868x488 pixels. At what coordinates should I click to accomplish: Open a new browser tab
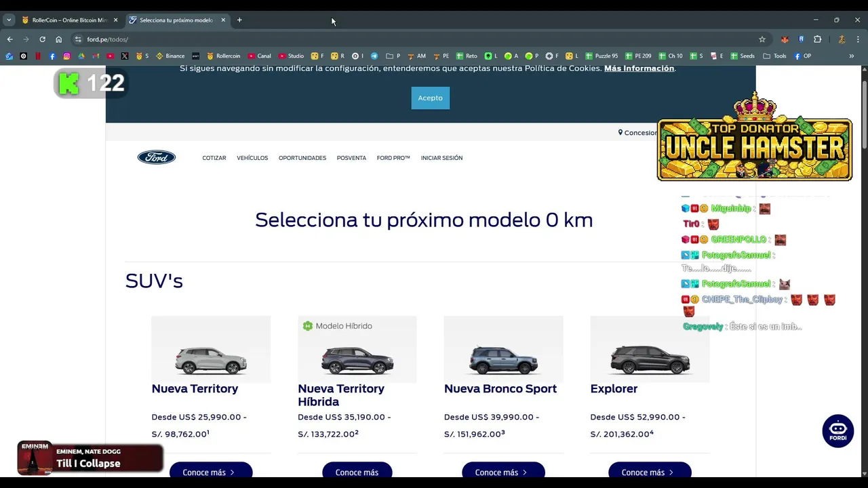tap(239, 20)
